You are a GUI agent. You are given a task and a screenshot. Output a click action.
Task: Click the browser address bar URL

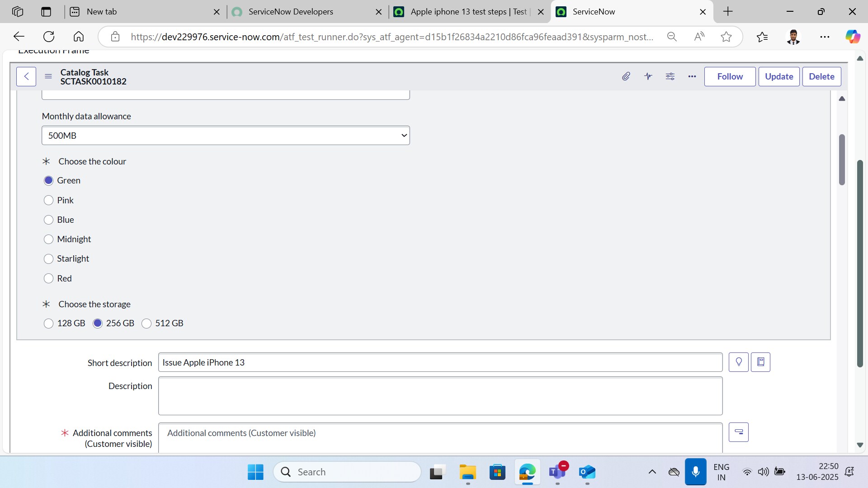click(x=392, y=37)
